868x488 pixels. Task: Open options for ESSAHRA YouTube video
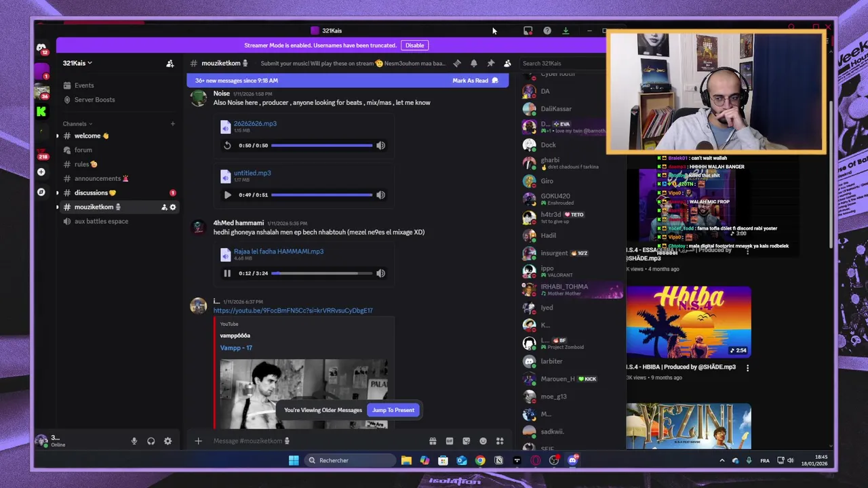747,251
